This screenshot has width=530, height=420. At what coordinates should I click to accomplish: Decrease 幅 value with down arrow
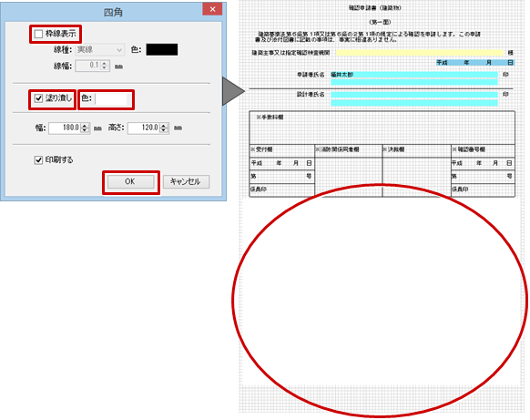click(86, 130)
